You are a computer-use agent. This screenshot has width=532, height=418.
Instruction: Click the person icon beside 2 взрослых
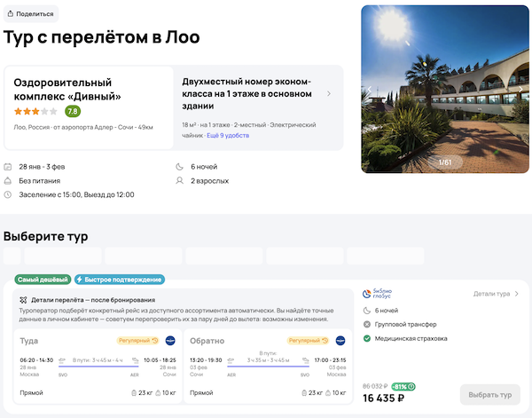point(181,180)
